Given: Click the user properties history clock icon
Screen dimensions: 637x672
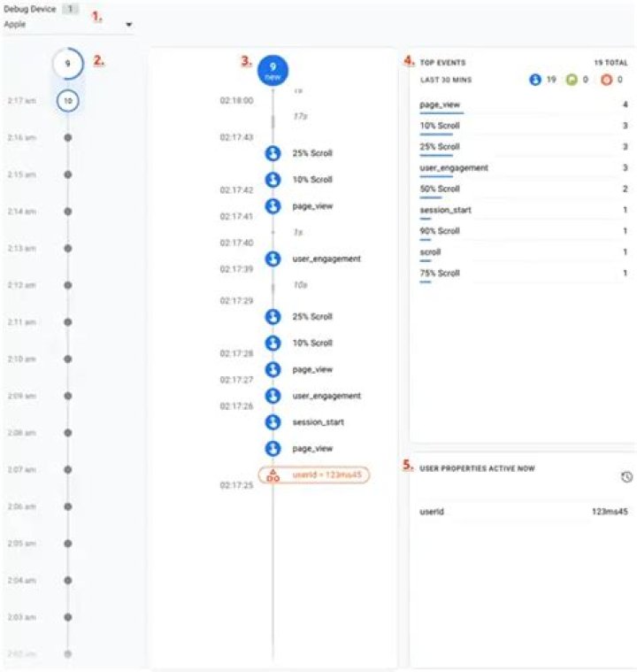Looking at the screenshot, I should (x=626, y=477).
